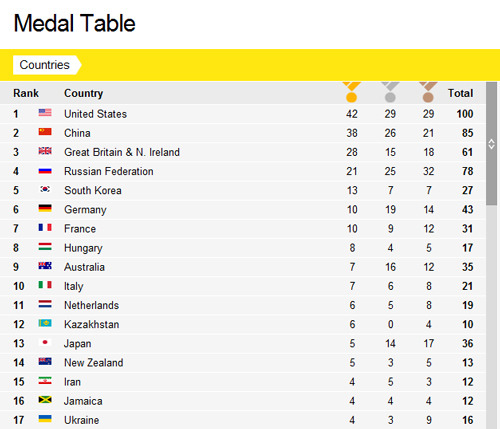Click the Japan flag icon

pos(45,342)
